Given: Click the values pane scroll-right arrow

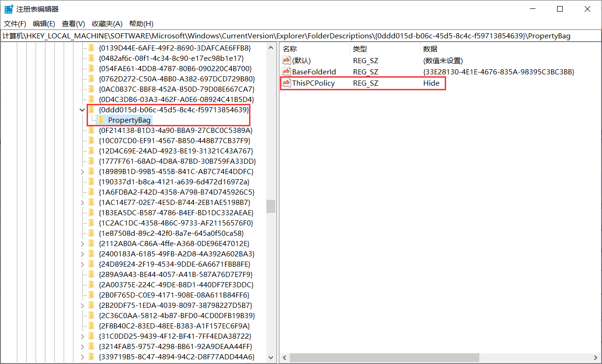Looking at the screenshot, I should 596,358.
